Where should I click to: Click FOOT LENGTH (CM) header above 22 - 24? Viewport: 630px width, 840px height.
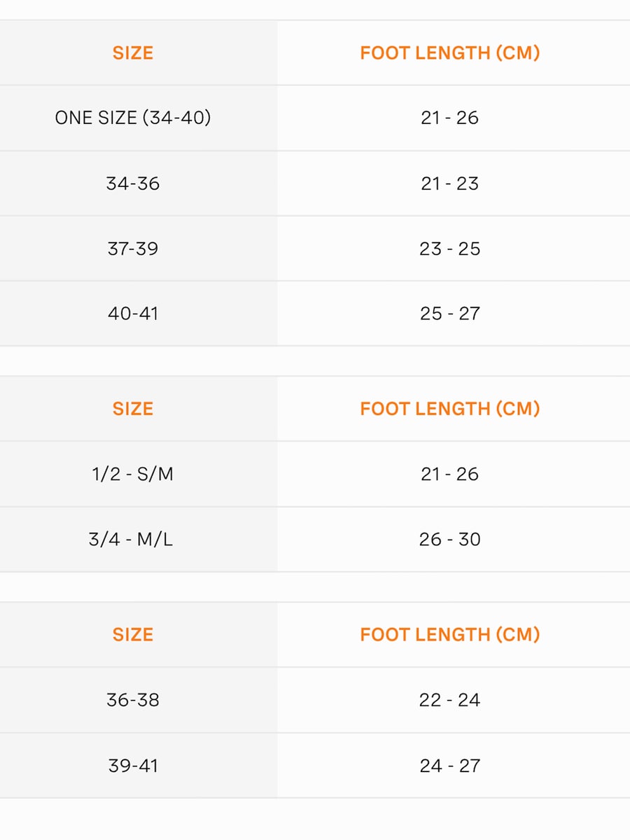click(x=449, y=635)
